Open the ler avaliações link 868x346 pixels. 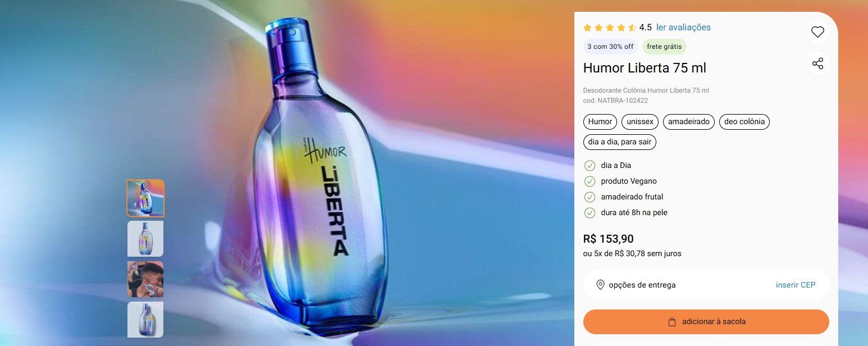[683, 28]
